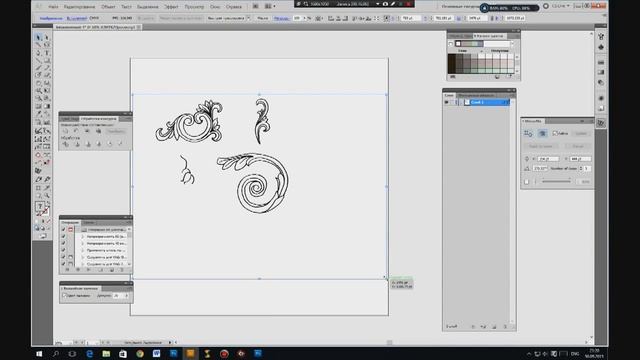Click the Intersect shape mode icon
640x360 pixels.
tap(87, 131)
